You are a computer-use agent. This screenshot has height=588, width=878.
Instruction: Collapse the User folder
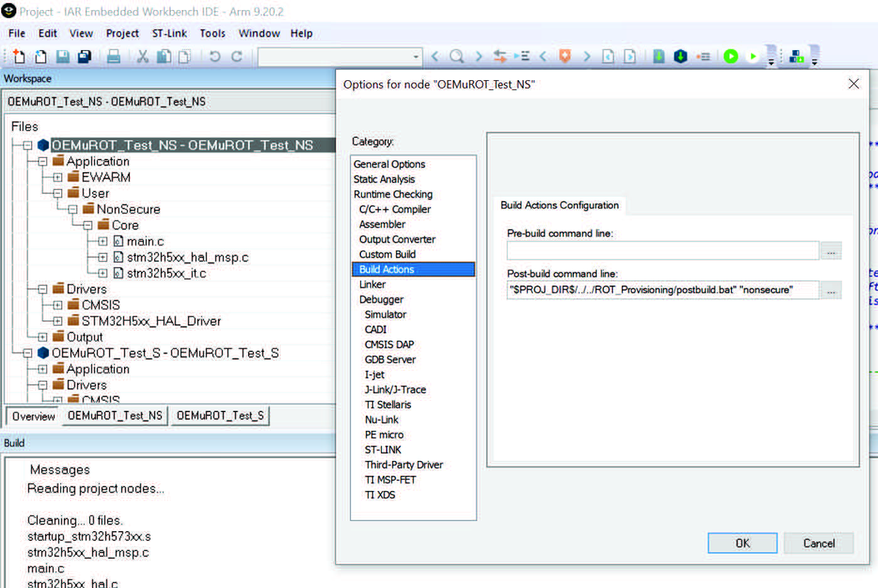click(x=58, y=193)
